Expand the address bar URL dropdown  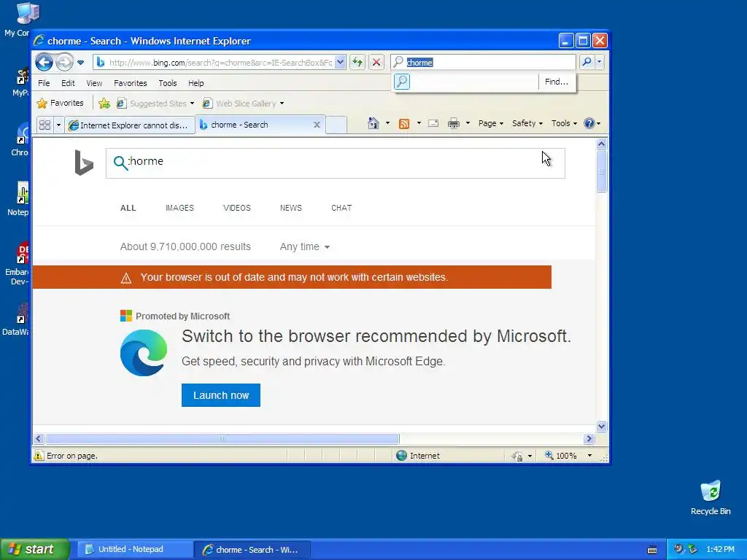tap(340, 63)
